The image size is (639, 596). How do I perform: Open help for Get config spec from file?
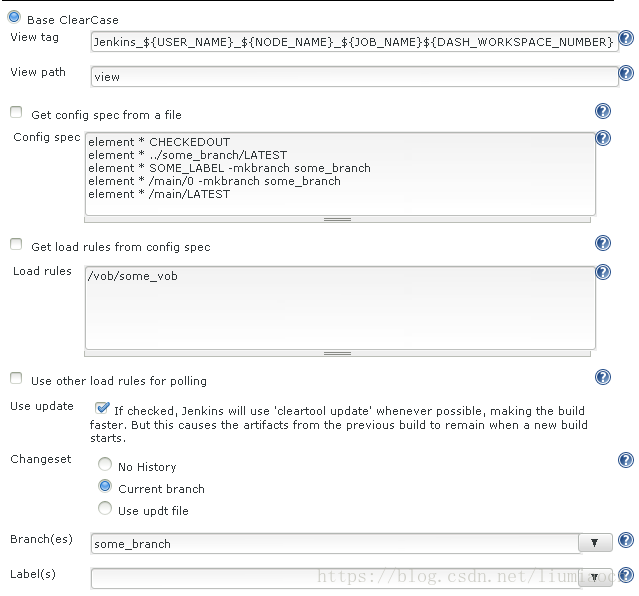(x=603, y=112)
